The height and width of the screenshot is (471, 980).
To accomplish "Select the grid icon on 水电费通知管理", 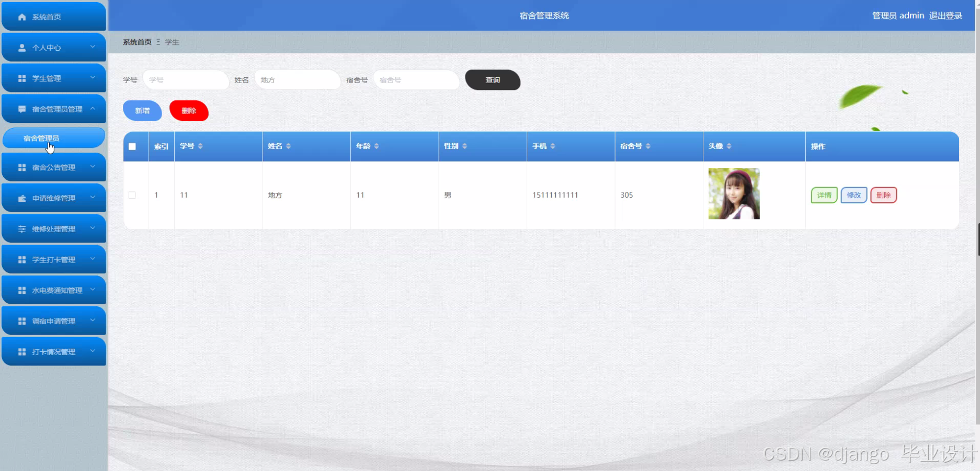I will click(21, 290).
